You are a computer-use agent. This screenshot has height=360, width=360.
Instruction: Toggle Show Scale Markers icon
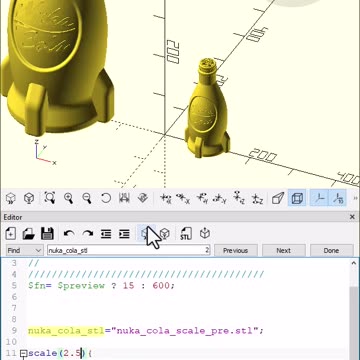[338, 198]
